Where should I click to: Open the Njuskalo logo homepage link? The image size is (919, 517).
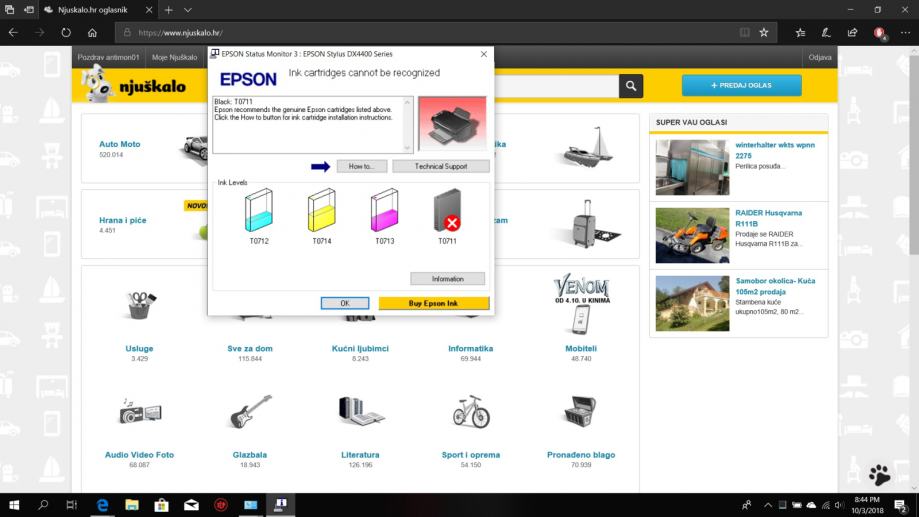pyautogui.click(x=134, y=86)
